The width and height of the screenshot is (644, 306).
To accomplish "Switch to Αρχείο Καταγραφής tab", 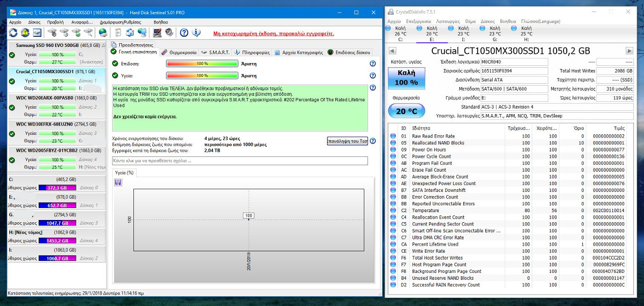I will point(299,52).
